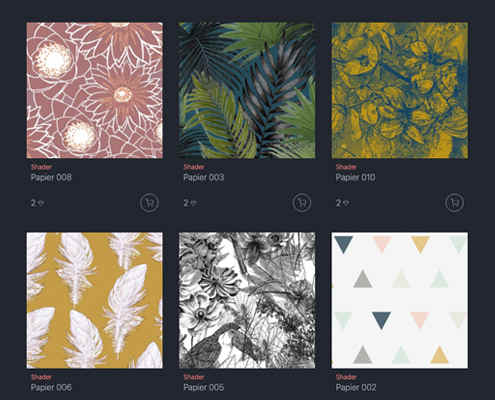Open the yellow and blue botanical thumbnail

pyautogui.click(x=400, y=90)
